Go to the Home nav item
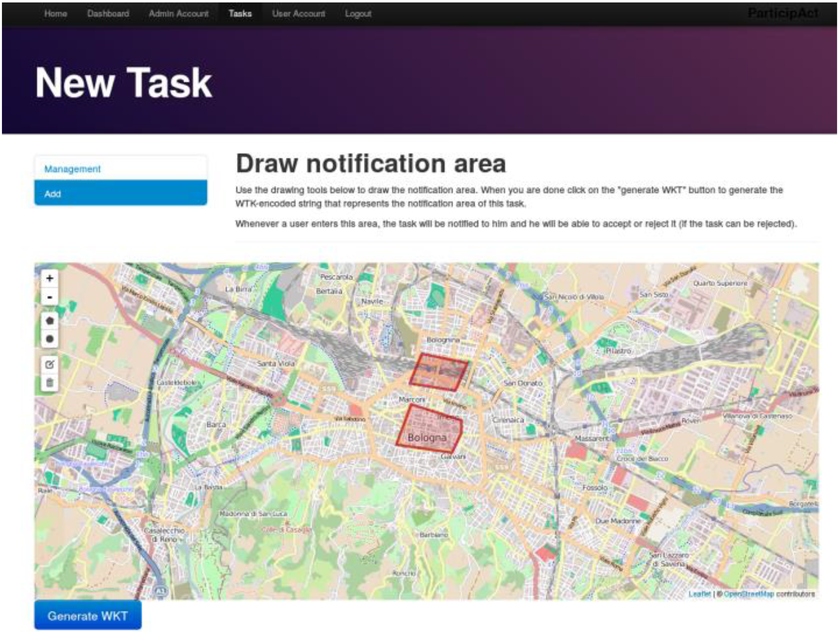Viewport: 840px width, 632px height. pos(55,14)
